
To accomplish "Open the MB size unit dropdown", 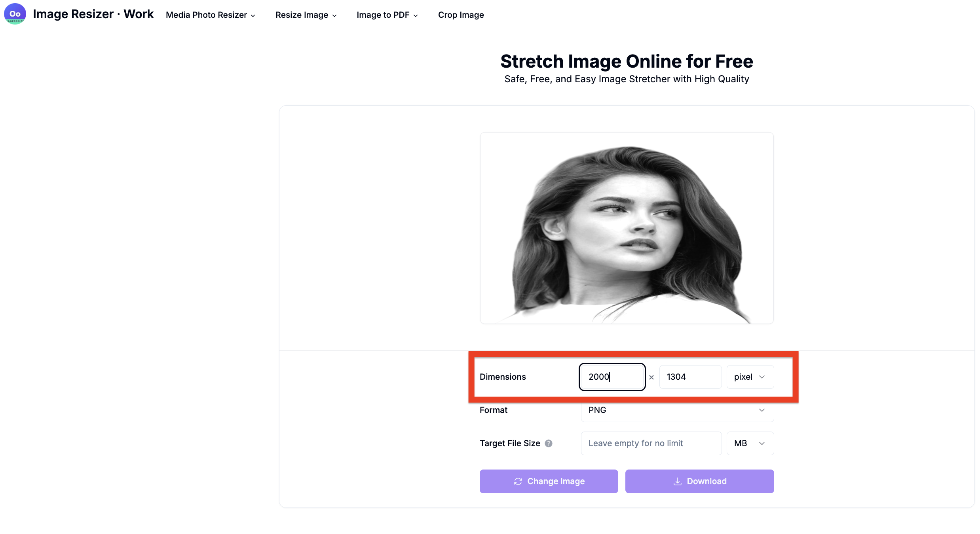I will point(750,443).
